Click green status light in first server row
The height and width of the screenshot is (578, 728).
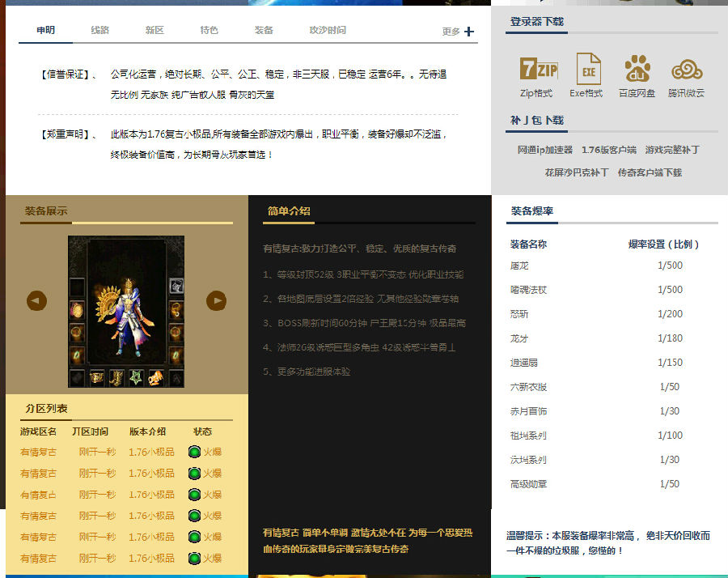click(x=194, y=452)
